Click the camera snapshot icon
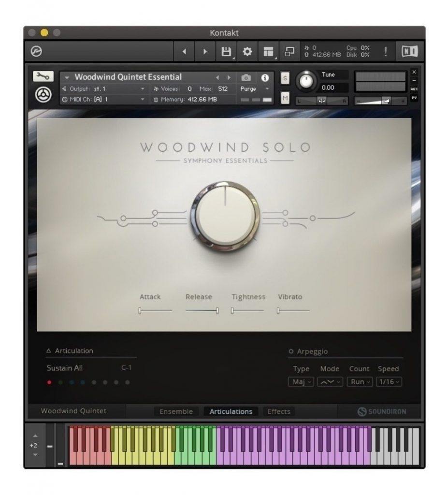 pyautogui.click(x=246, y=78)
